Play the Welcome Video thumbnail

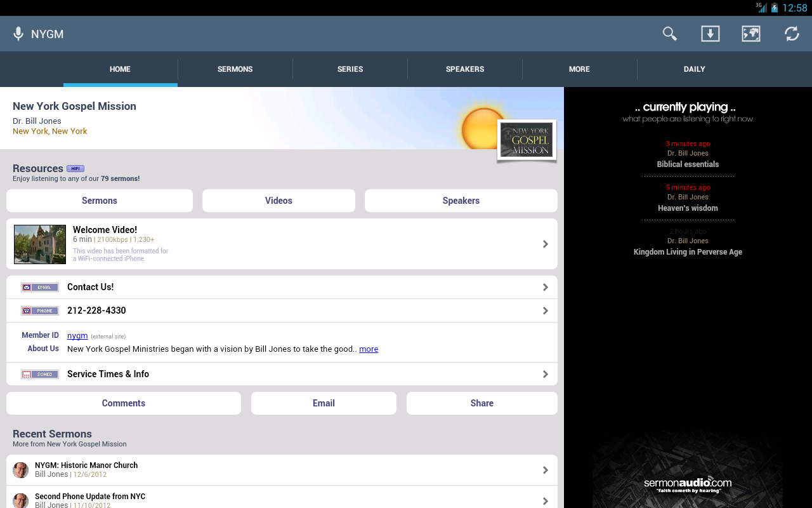coord(40,244)
